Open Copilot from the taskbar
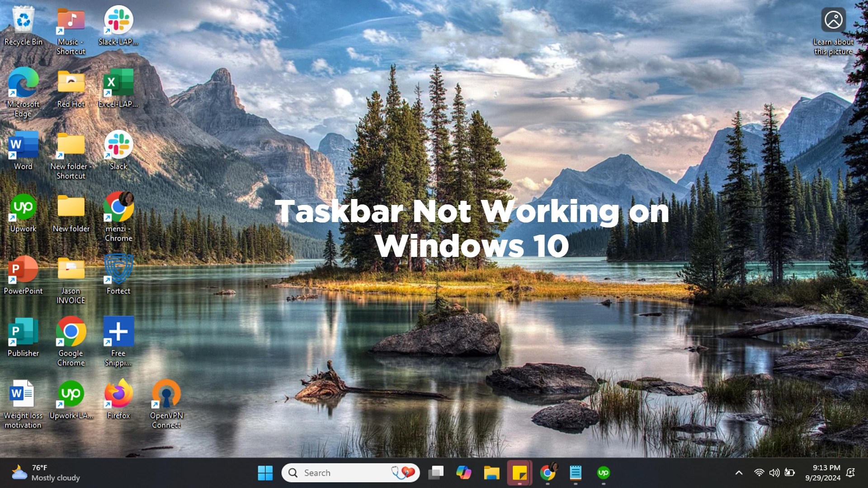 pos(464,472)
